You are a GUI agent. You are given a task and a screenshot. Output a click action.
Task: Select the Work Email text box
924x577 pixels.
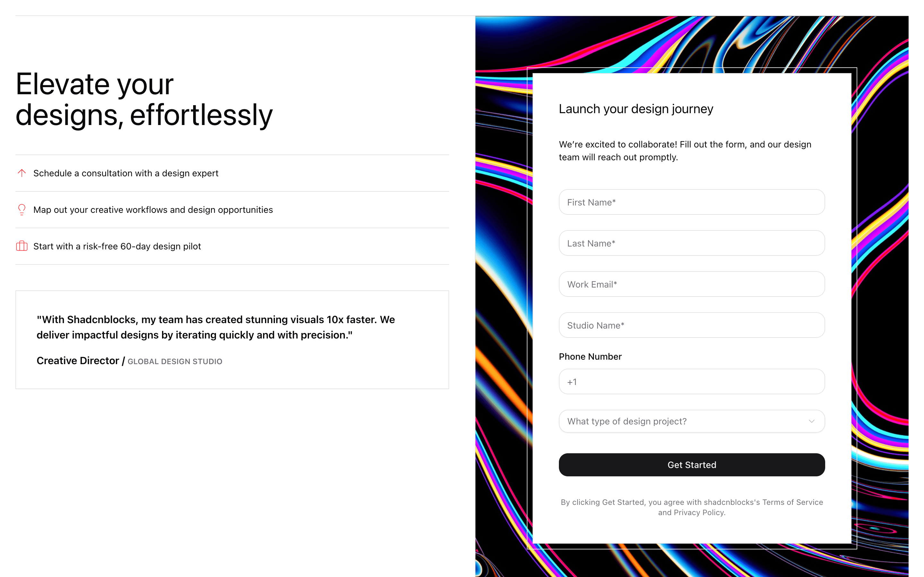pos(691,284)
